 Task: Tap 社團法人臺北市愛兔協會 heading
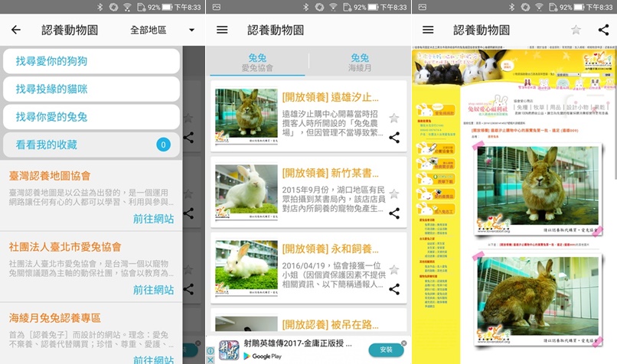point(65,247)
